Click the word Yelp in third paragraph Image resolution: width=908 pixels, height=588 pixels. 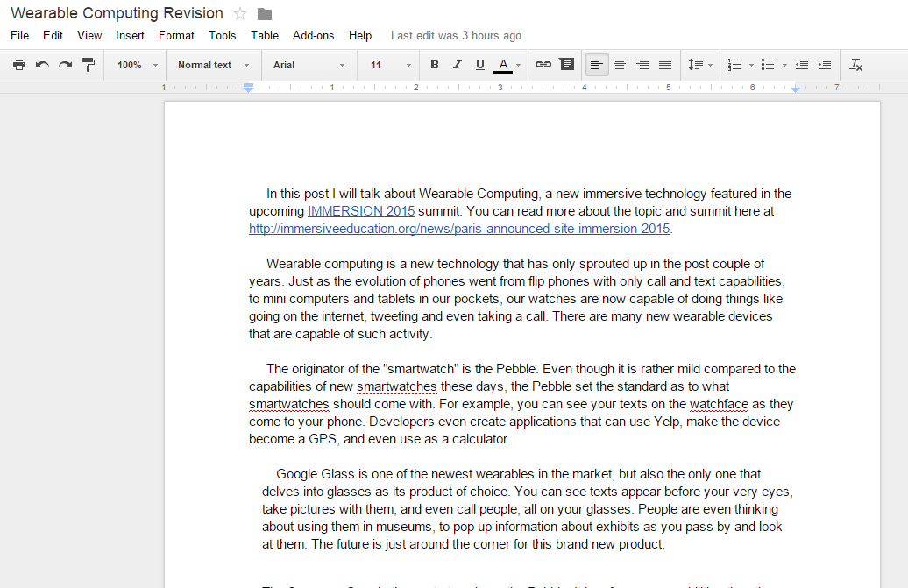(x=667, y=422)
